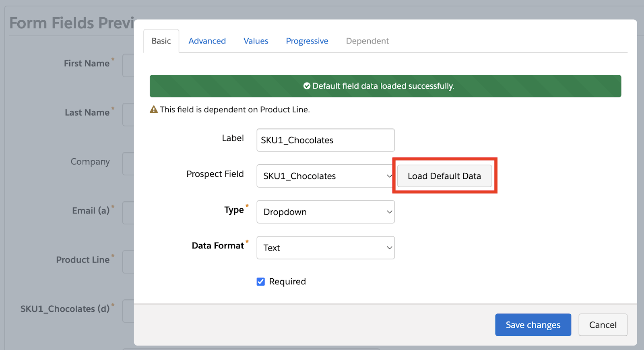Click the 'Email (a)' field label in preview
Viewport: 644px width, 350px height.
(91, 211)
